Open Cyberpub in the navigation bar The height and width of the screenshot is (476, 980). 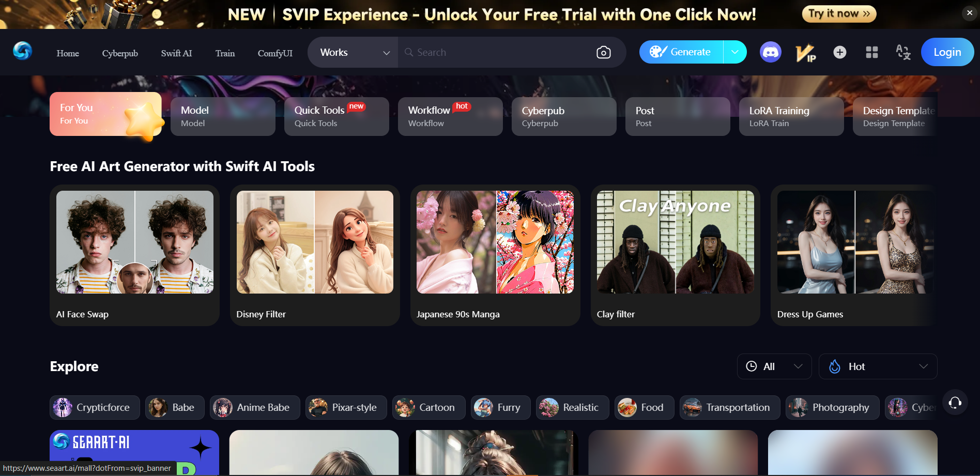tap(120, 53)
